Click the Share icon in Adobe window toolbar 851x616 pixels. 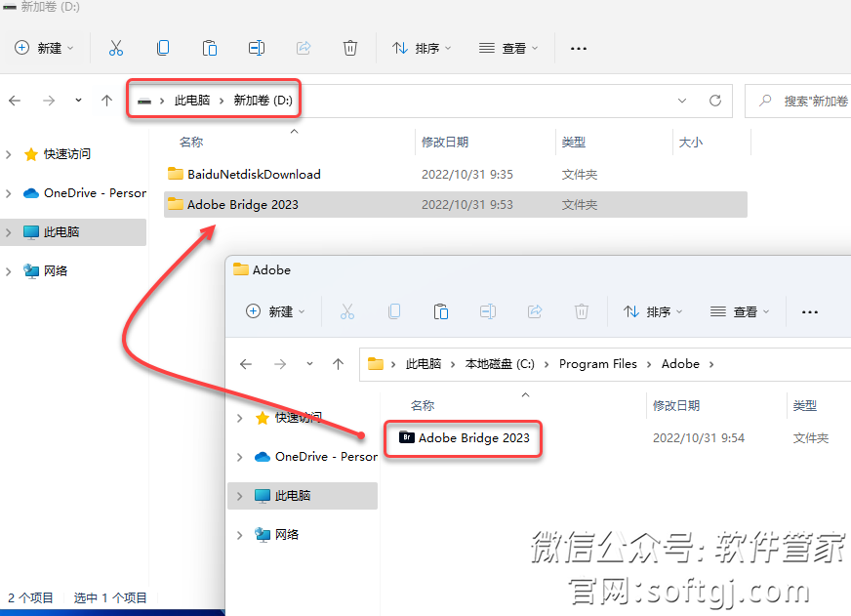(535, 311)
